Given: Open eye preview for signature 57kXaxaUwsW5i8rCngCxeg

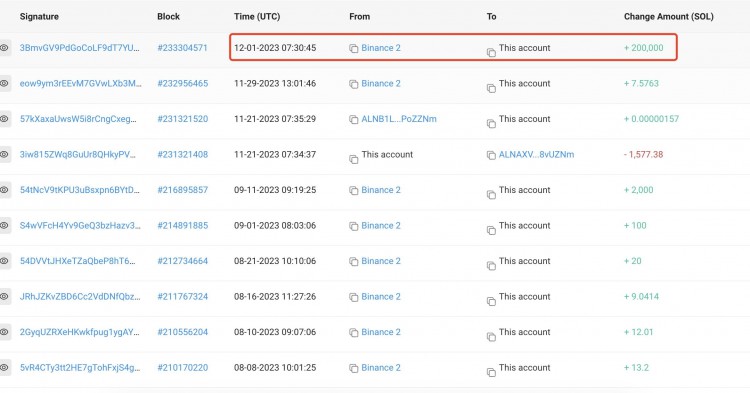Looking at the screenshot, I should pos(4,119).
